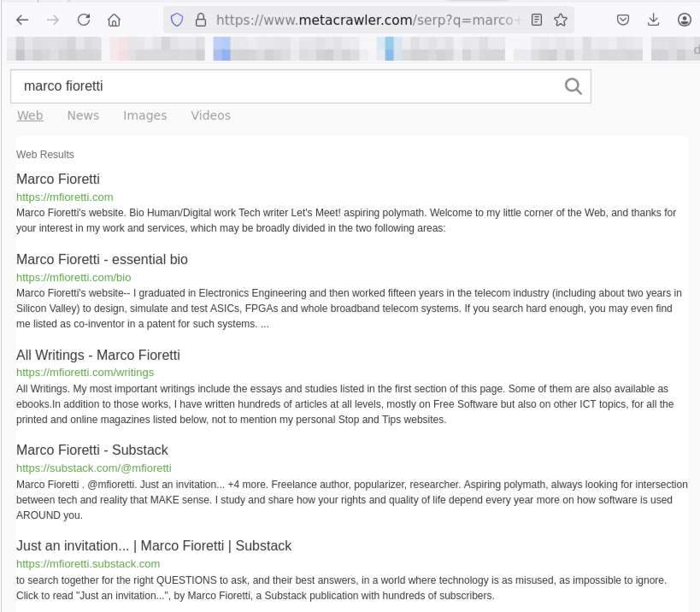
Task: Save page to Pocket
Action: 623,21
